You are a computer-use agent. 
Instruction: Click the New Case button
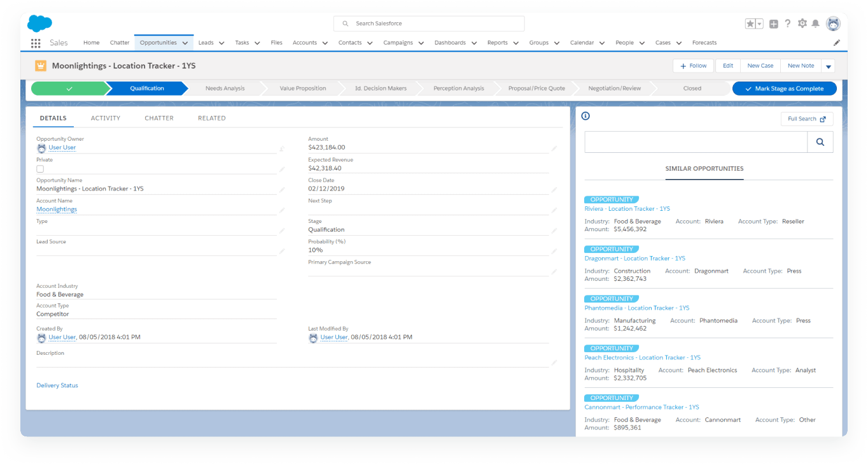click(760, 66)
